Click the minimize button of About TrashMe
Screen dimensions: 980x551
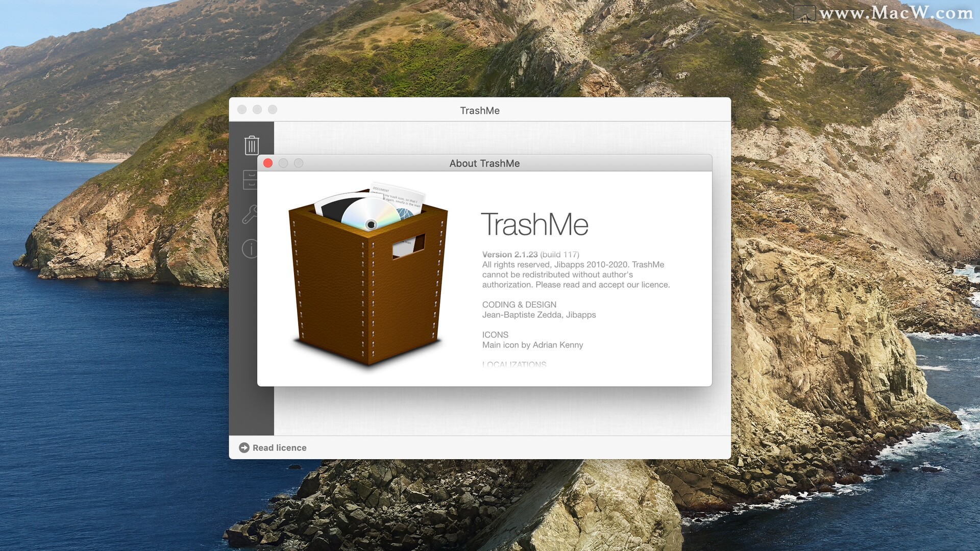(x=283, y=163)
